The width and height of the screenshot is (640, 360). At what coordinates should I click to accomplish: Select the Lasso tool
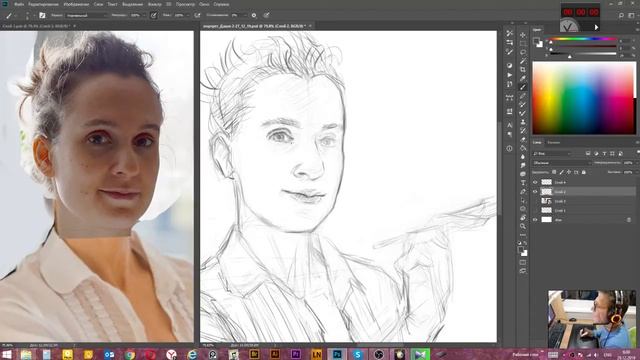[523, 52]
